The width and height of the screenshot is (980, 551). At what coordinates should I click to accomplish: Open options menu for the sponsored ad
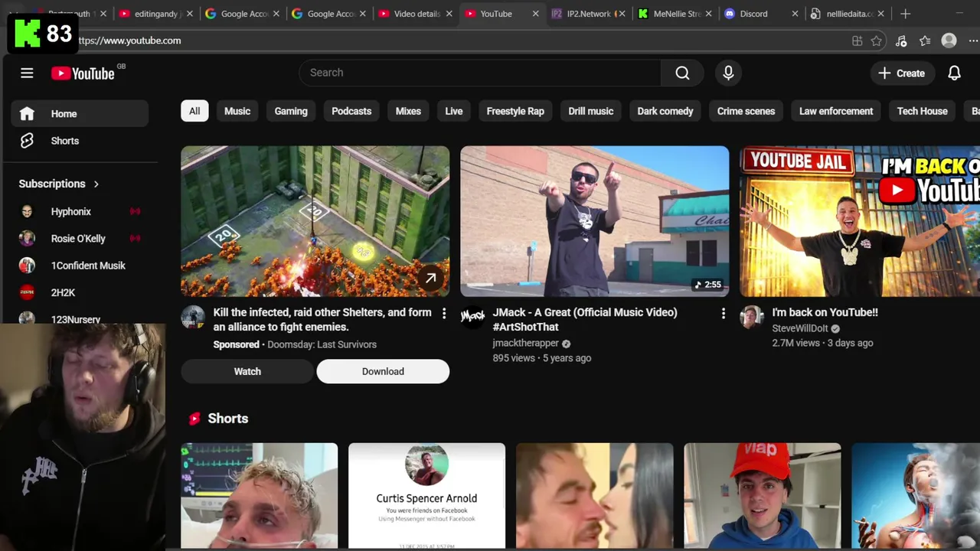click(444, 313)
